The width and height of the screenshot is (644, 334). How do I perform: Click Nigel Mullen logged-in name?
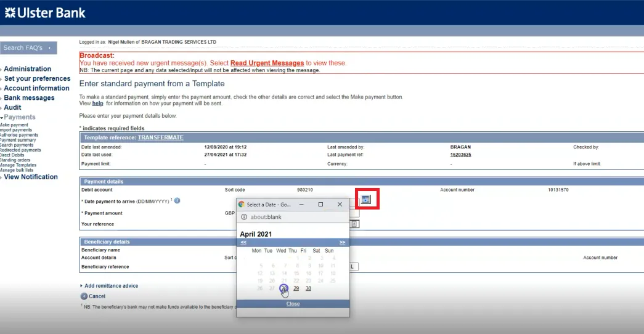[121, 42]
